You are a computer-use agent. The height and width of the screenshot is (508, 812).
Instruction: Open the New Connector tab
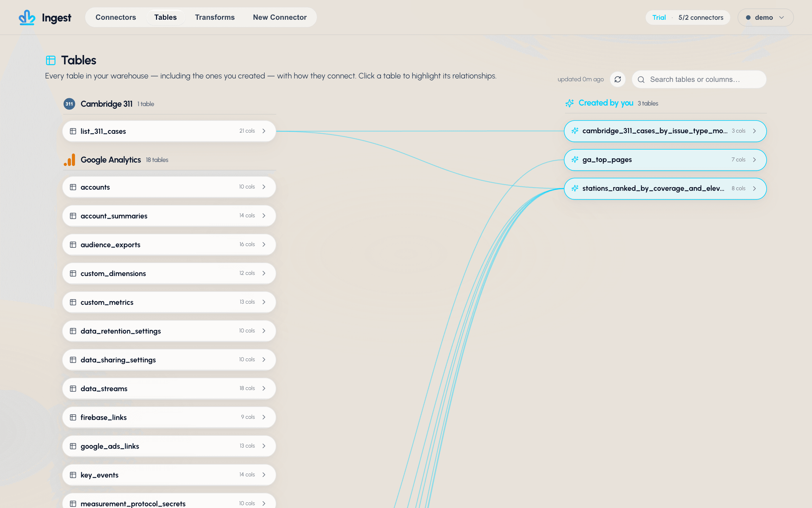click(279, 17)
